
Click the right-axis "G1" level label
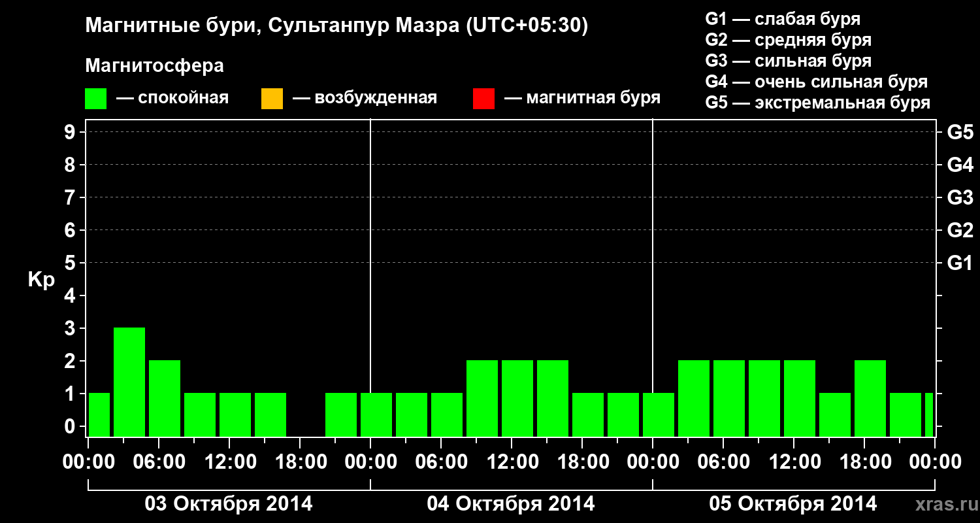(960, 263)
